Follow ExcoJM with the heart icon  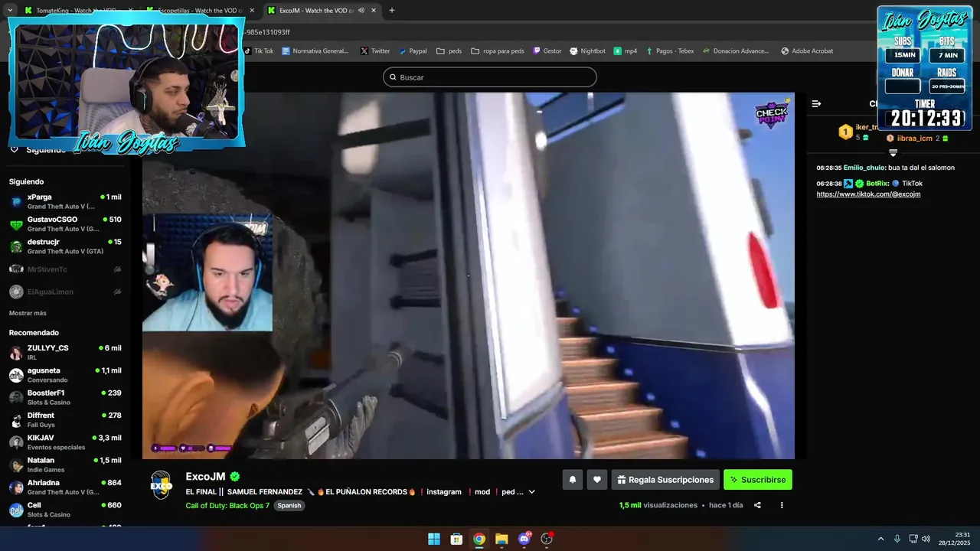(x=597, y=480)
